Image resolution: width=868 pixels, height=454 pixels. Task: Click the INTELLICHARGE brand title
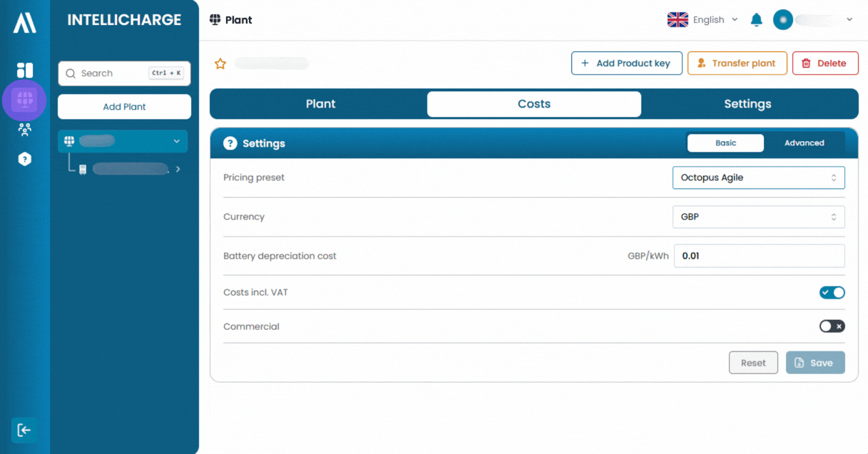click(124, 20)
